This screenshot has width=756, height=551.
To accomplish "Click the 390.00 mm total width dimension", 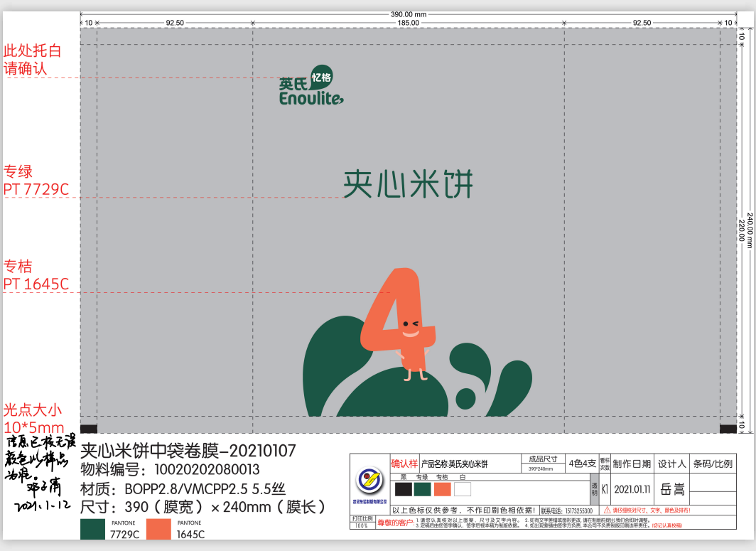I will (x=409, y=14).
